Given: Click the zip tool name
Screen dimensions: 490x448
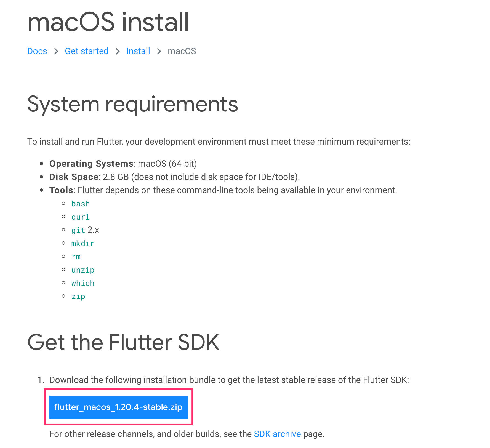Looking at the screenshot, I should click(78, 296).
